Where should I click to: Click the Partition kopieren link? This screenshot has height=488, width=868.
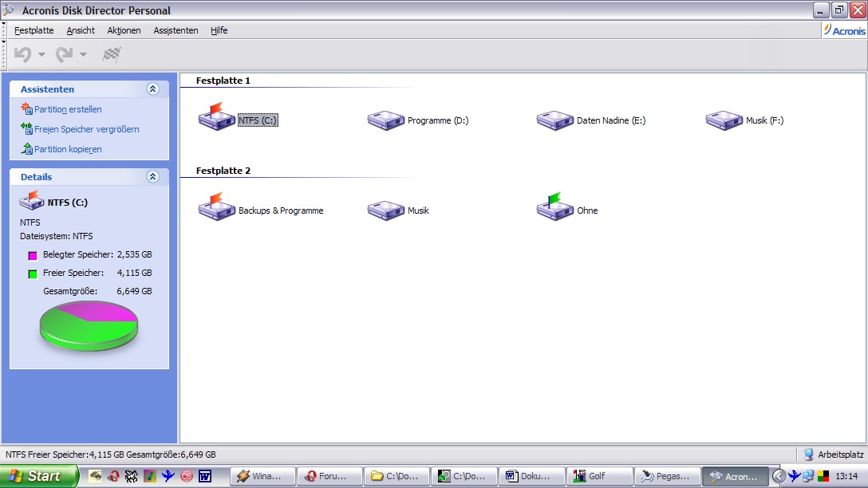(68, 149)
